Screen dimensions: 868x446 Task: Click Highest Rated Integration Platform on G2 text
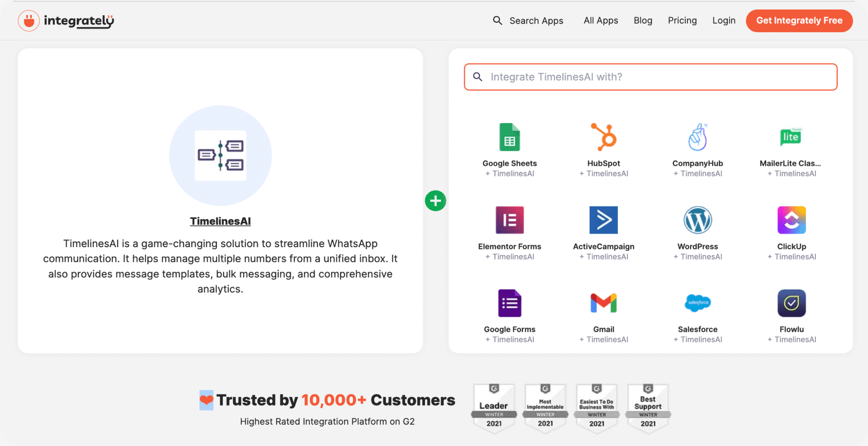click(327, 422)
